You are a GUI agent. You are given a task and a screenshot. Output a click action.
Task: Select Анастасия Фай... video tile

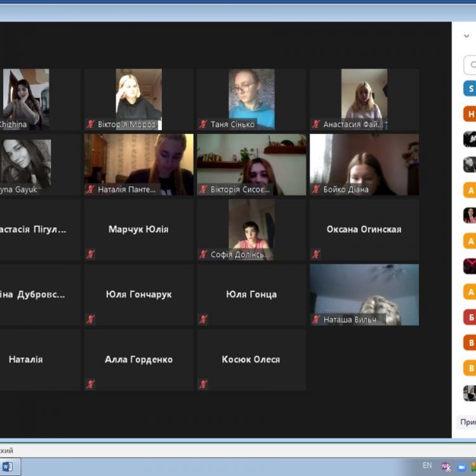(x=364, y=99)
